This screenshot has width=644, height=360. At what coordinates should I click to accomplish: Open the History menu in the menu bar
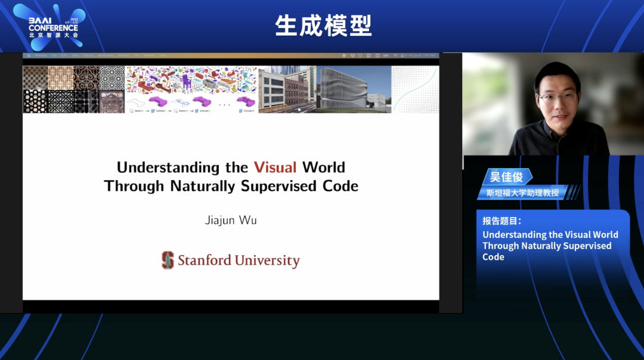pyautogui.click(x=88, y=55)
